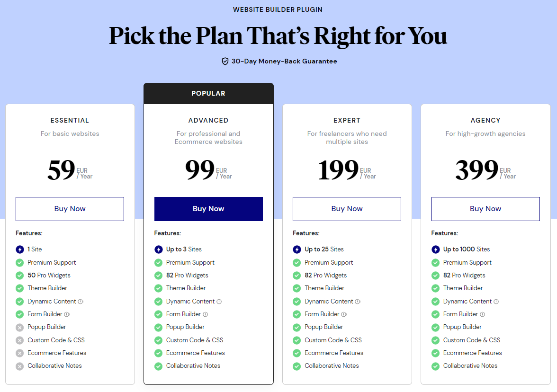
Task: Click the 30-Day Money-Back Guarantee text
Action: pyautogui.click(x=284, y=62)
